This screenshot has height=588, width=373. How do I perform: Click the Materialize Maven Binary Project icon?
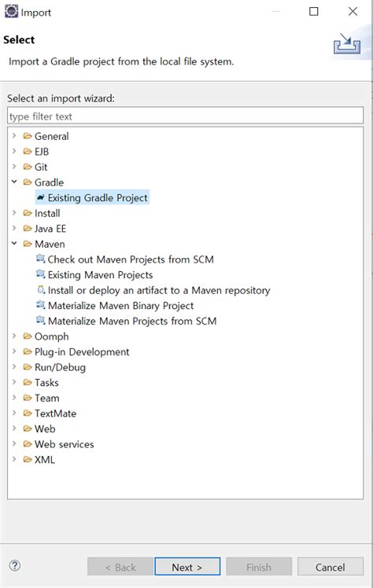click(x=41, y=305)
